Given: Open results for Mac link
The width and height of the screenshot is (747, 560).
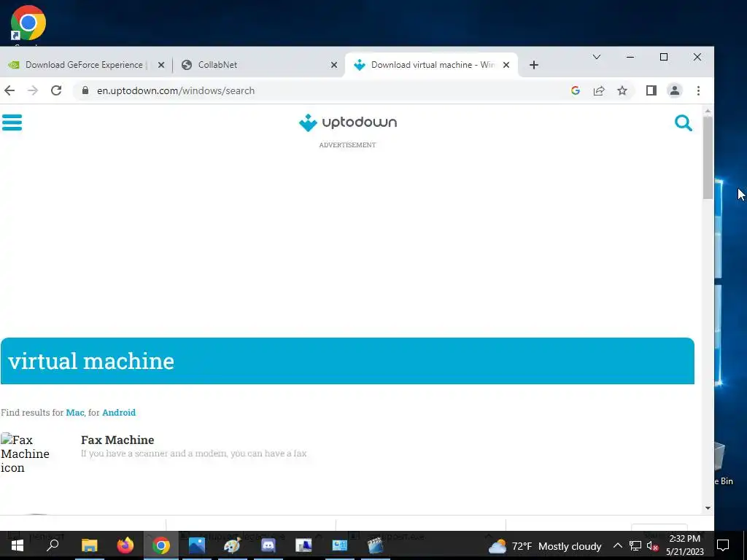Looking at the screenshot, I should coord(75,413).
